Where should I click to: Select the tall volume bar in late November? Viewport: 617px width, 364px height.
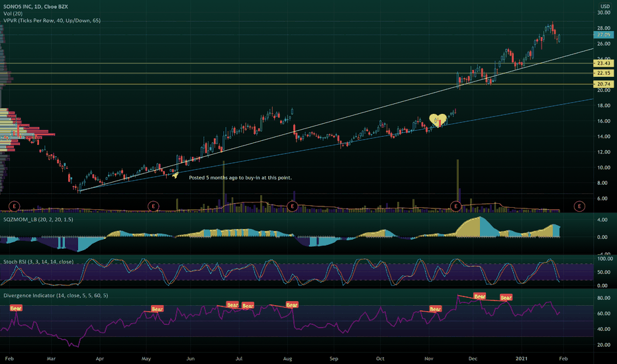[x=457, y=186]
